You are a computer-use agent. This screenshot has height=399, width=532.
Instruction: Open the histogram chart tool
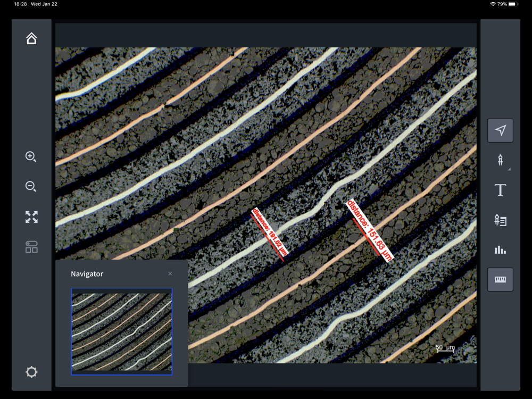(500, 250)
